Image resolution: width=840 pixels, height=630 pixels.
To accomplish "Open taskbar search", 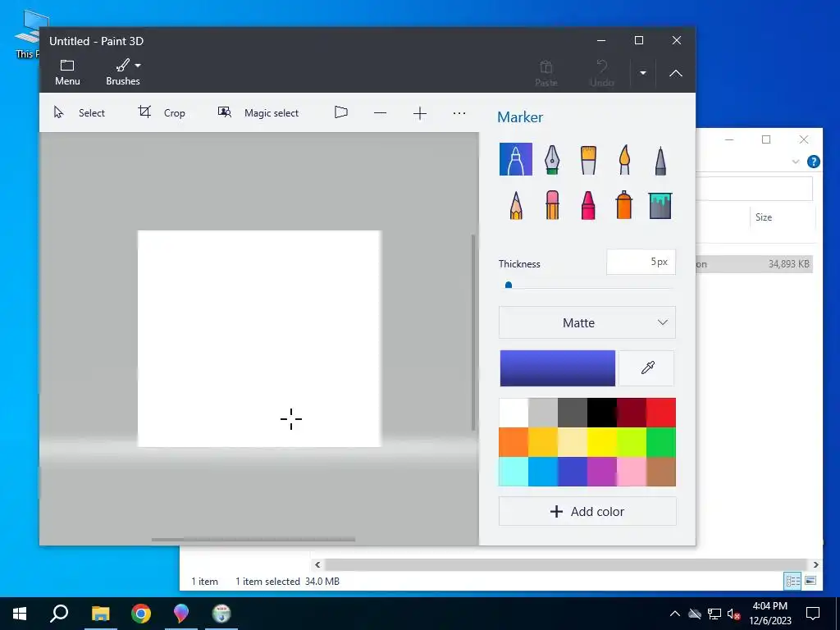I will click(x=59, y=614).
